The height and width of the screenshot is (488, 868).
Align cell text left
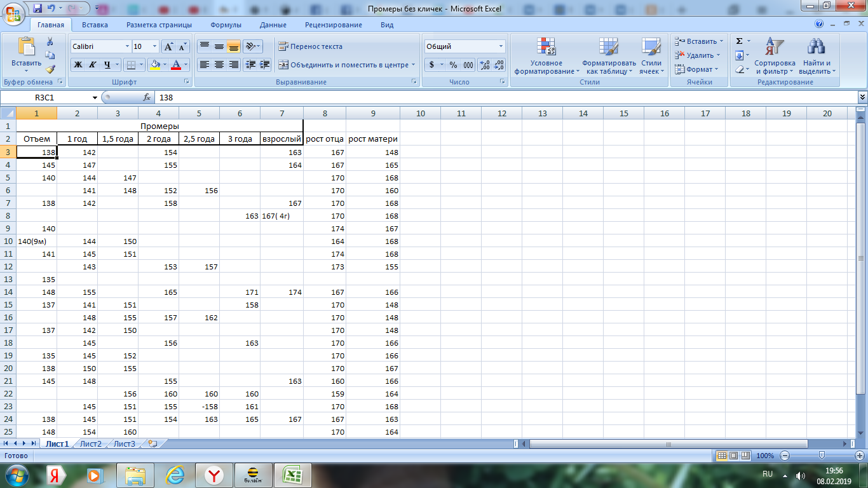(x=204, y=65)
